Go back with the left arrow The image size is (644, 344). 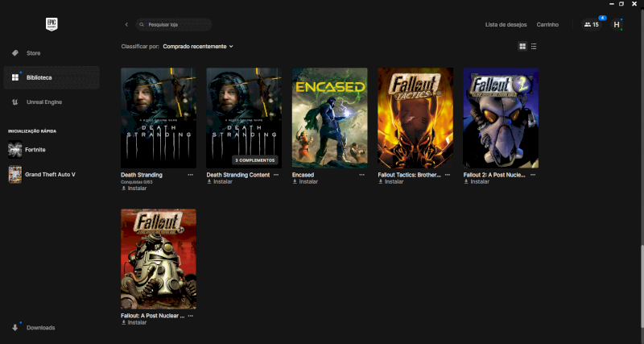126,25
